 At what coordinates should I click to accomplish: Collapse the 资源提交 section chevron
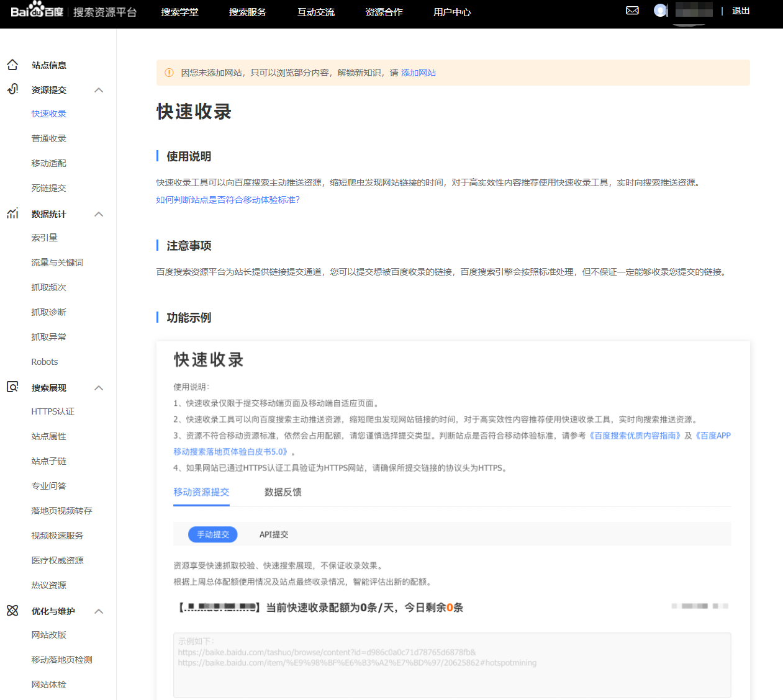99,90
